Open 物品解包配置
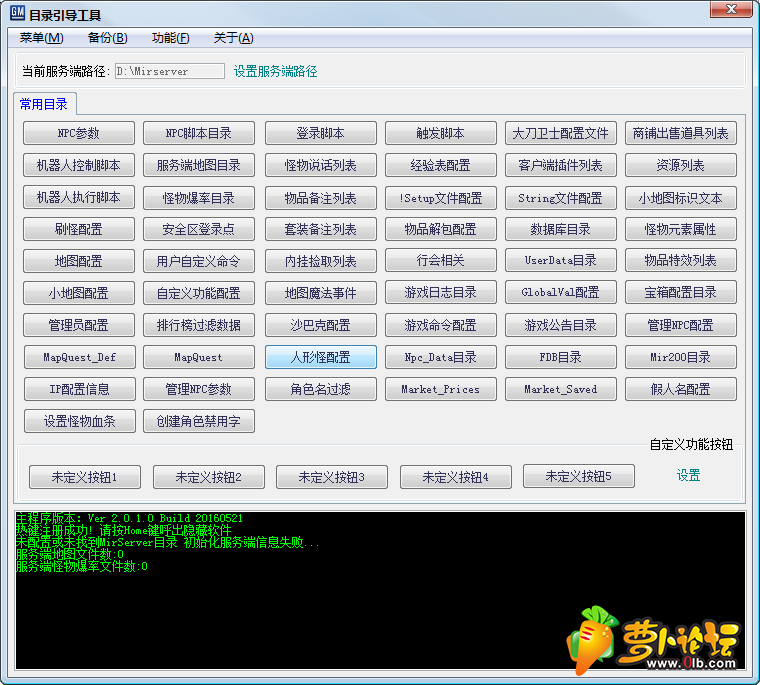 tap(441, 229)
